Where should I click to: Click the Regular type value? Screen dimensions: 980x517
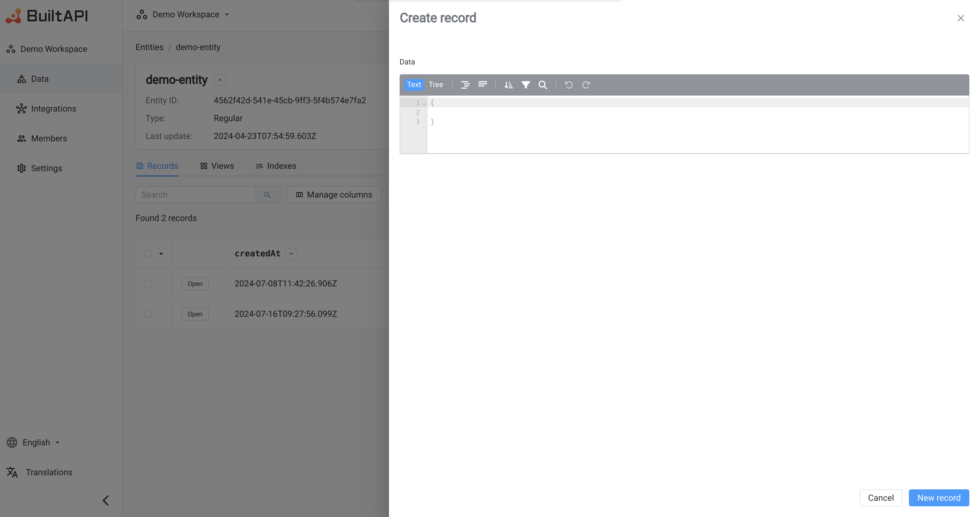[228, 118]
